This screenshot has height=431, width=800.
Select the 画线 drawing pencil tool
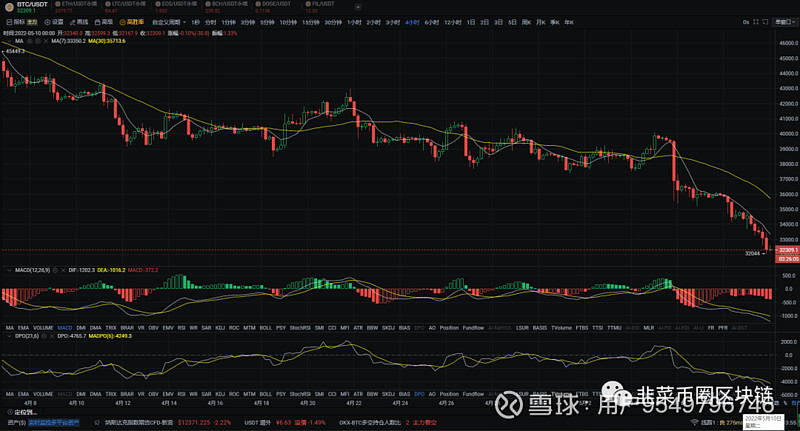(x=79, y=22)
